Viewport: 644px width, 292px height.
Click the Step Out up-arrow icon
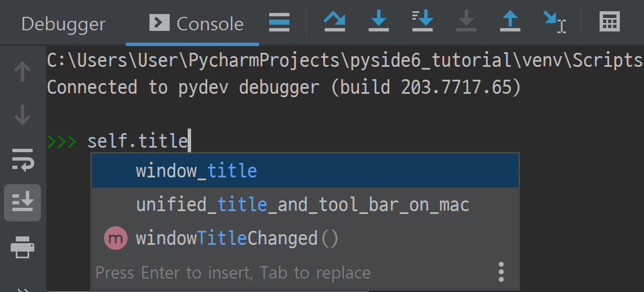(510, 21)
